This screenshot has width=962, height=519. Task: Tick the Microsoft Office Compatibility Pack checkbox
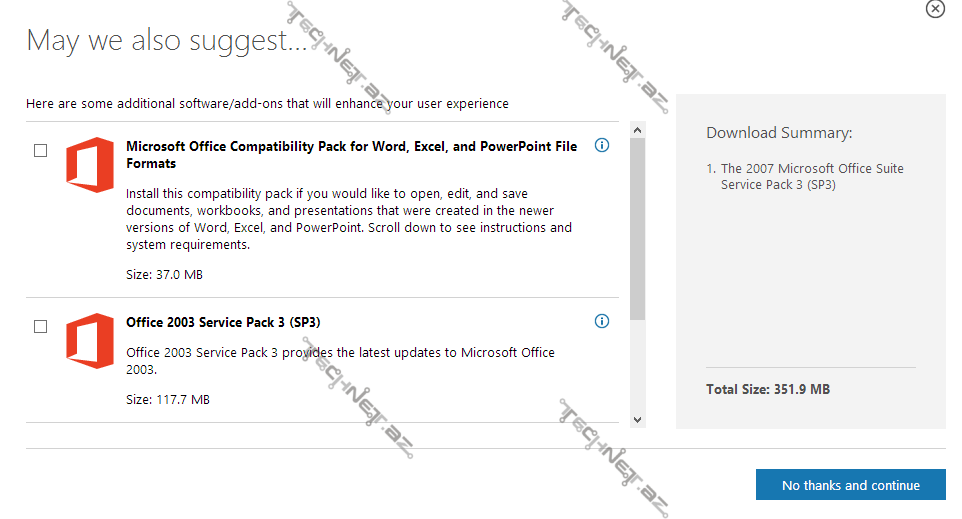40,151
